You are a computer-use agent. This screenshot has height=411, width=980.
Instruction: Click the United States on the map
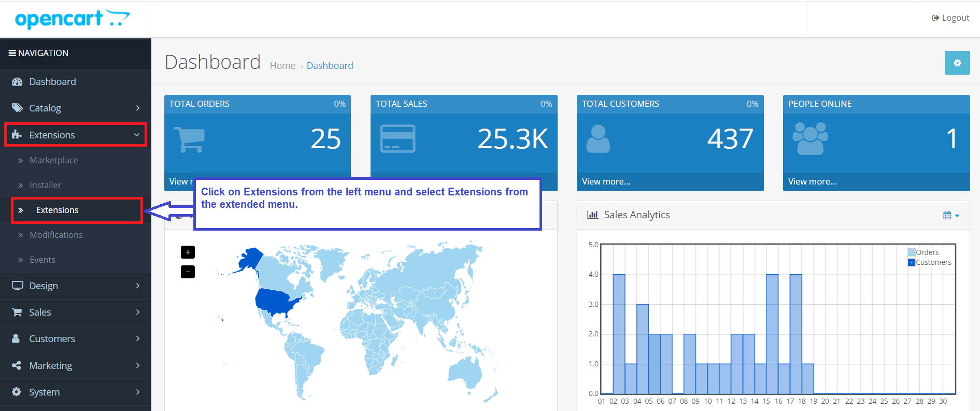click(x=276, y=302)
